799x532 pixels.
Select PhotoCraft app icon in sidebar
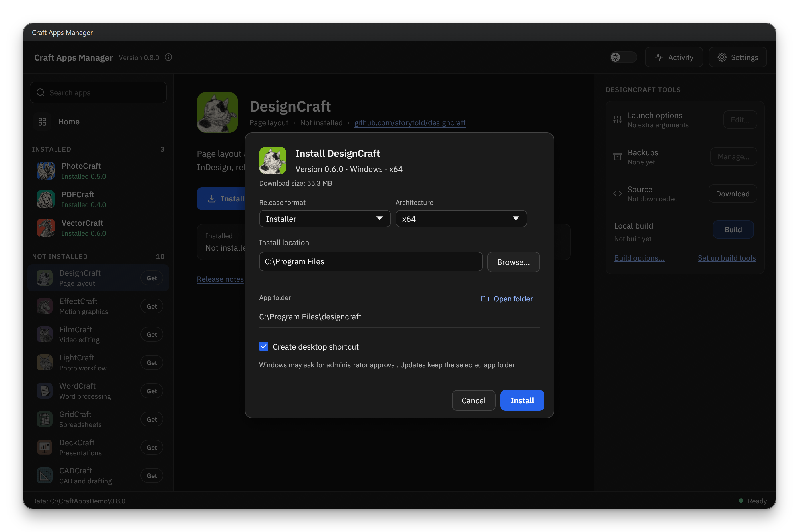(45, 171)
